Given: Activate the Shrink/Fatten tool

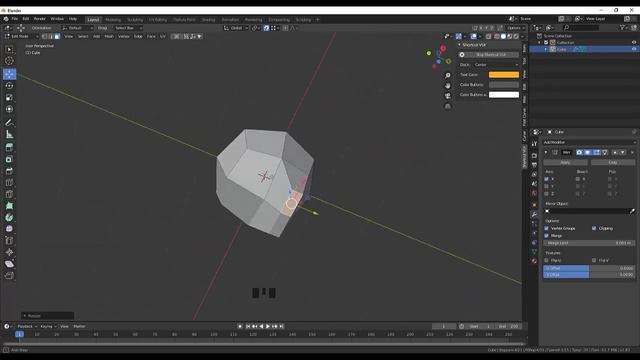Looking at the screenshot, I should point(9,252).
